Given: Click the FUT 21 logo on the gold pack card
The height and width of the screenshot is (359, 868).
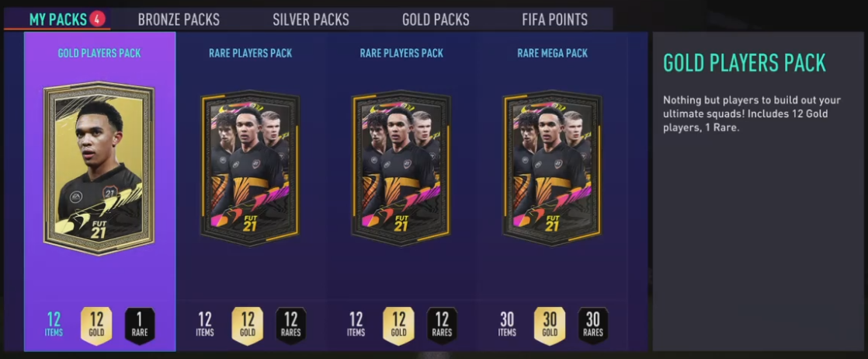Looking at the screenshot, I should (x=99, y=228).
